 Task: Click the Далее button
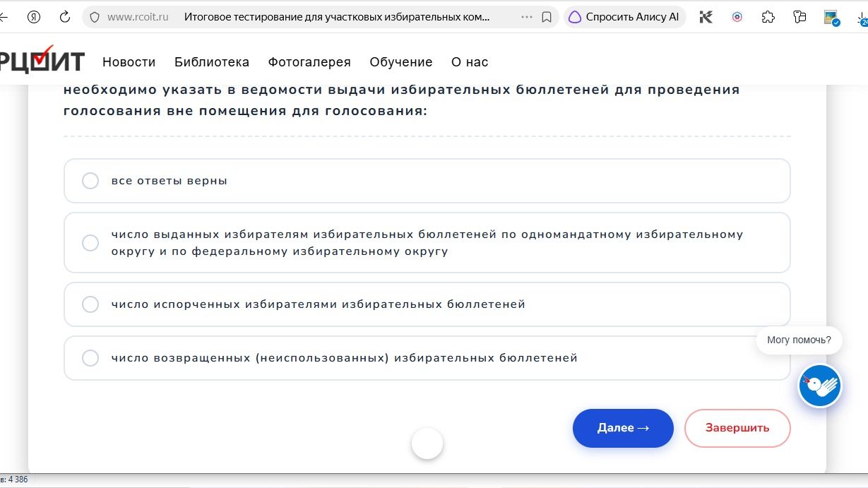[623, 428]
